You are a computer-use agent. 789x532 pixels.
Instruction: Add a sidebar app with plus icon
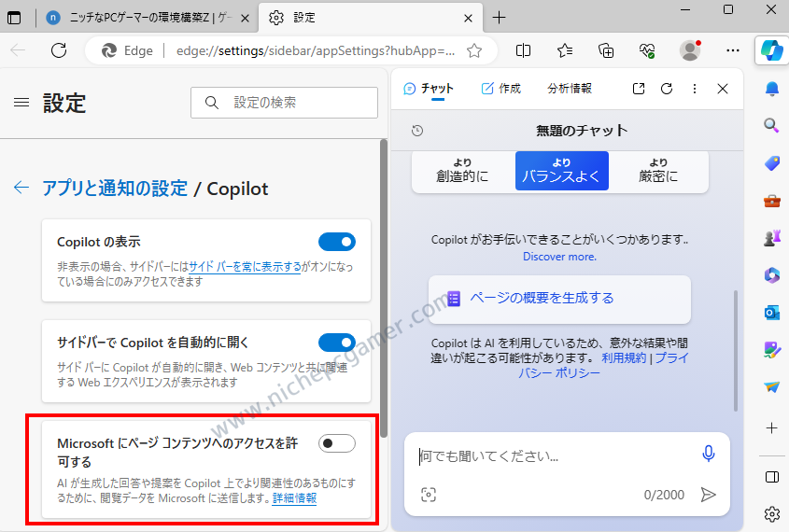pyautogui.click(x=771, y=427)
